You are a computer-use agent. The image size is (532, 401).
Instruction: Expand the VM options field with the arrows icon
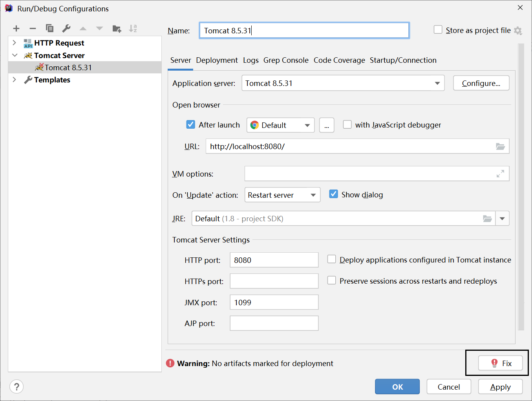click(x=500, y=173)
